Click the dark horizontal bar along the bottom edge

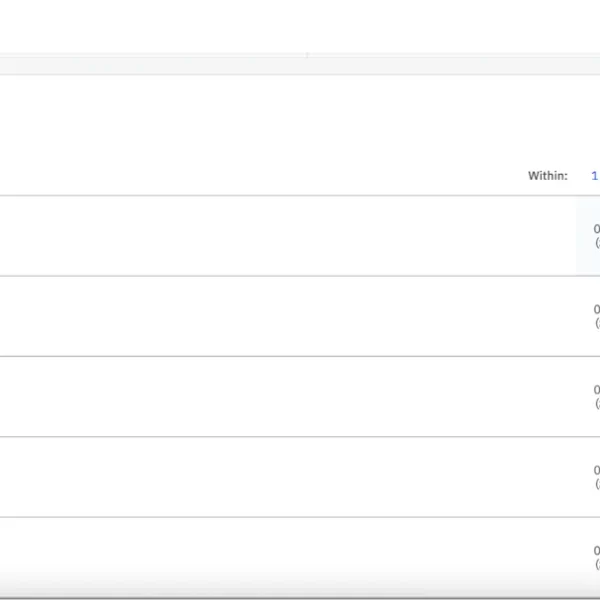(x=300, y=598)
